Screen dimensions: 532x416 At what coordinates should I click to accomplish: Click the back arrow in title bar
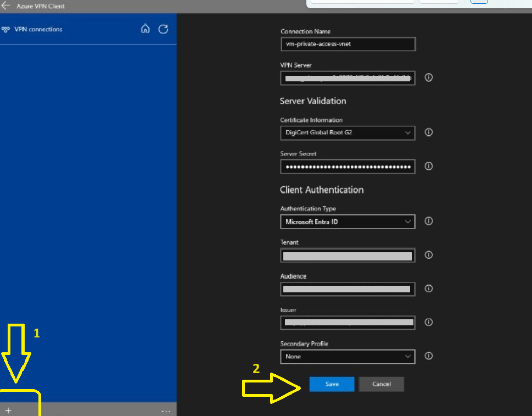(x=6, y=6)
